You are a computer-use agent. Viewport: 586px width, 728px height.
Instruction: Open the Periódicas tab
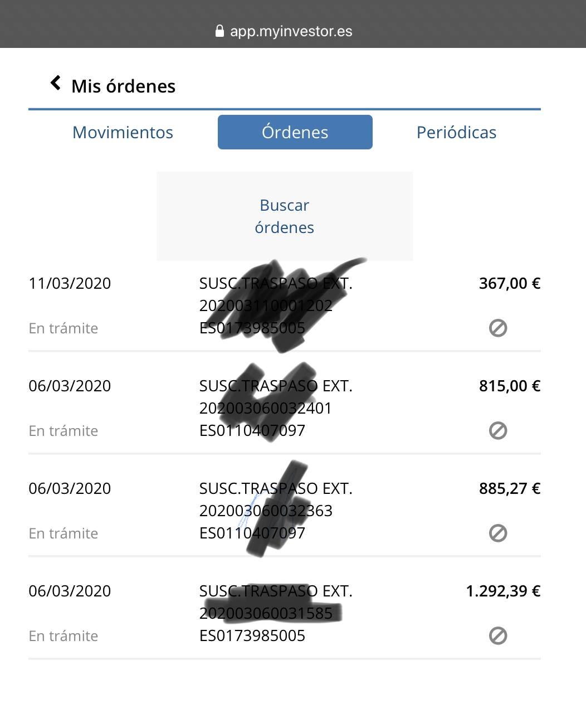point(457,132)
